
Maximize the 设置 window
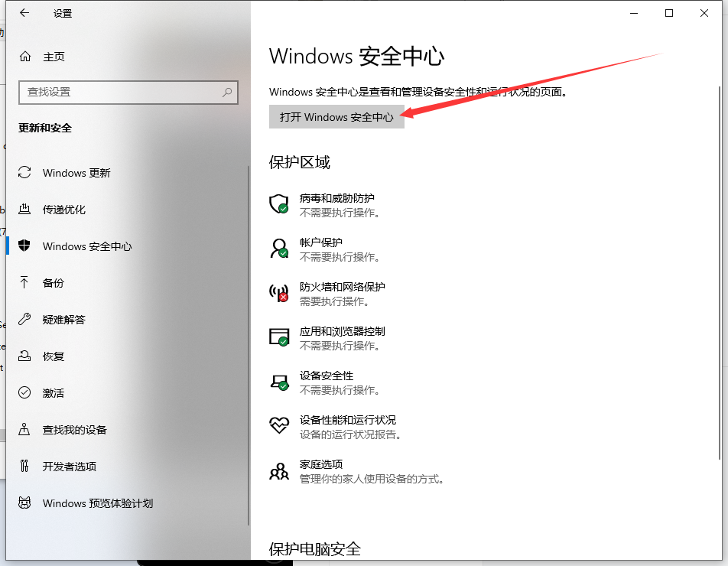click(x=669, y=13)
